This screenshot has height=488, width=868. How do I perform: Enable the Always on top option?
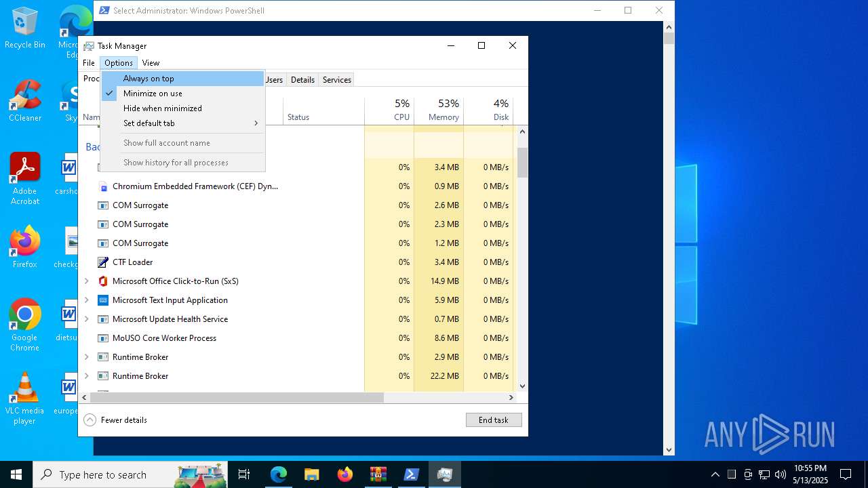coord(182,79)
